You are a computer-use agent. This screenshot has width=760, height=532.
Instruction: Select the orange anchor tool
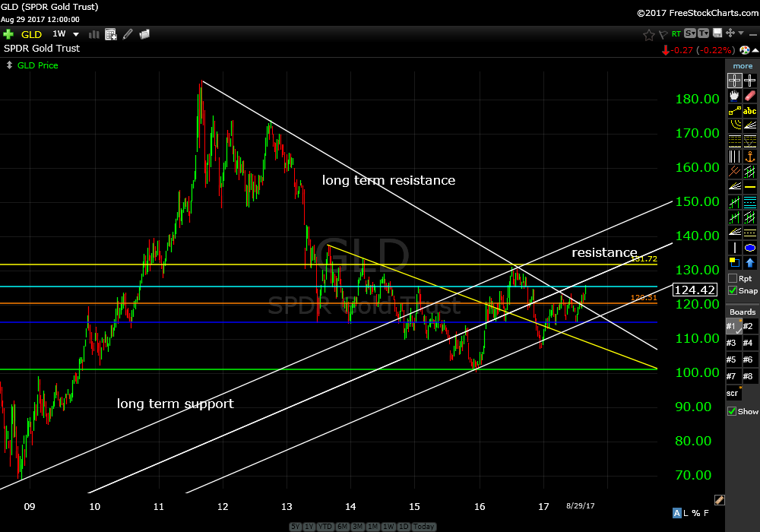(750, 157)
